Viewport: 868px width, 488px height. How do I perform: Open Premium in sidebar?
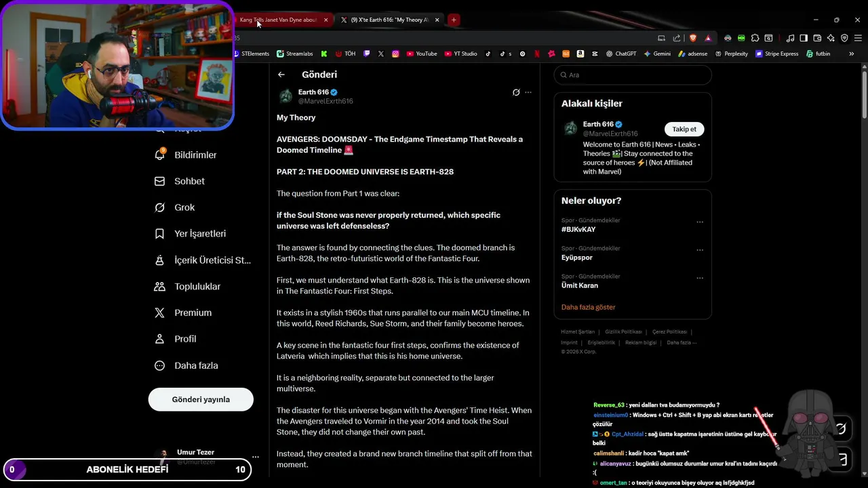[183, 312]
